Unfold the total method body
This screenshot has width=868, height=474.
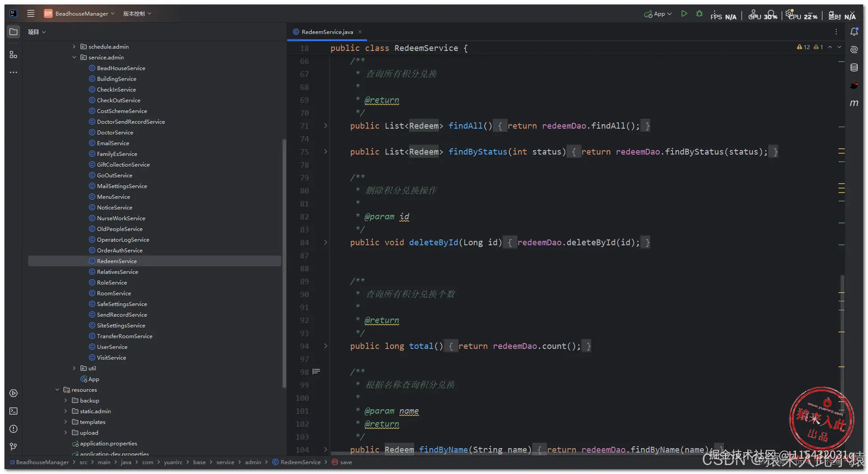click(x=326, y=346)
